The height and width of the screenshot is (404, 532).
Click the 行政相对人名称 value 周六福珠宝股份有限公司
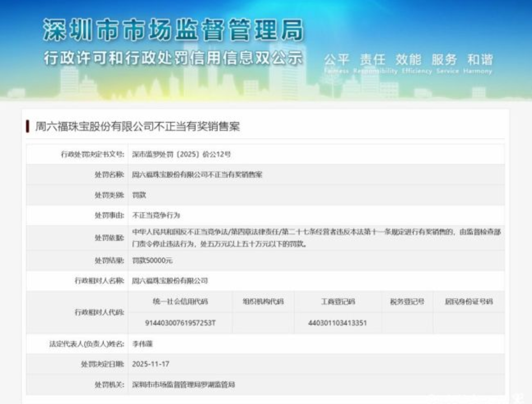point(170,281)
